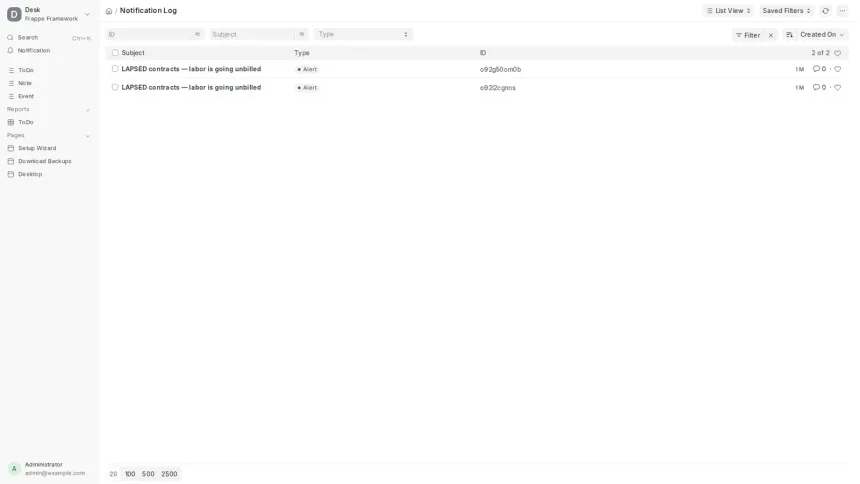Like the o92g50om0b notification row
The height and width of the screenshot is (484, 860).
(838, 69)
